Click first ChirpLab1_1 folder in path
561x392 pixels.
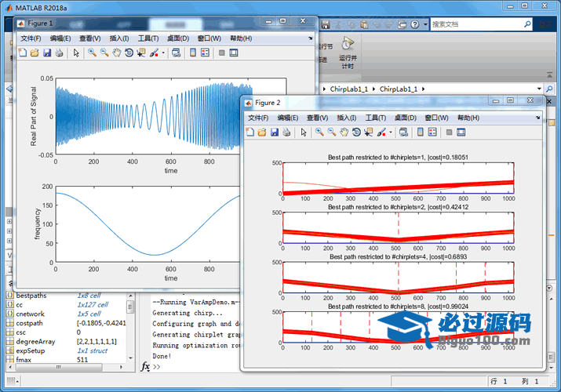click(348, 89)
